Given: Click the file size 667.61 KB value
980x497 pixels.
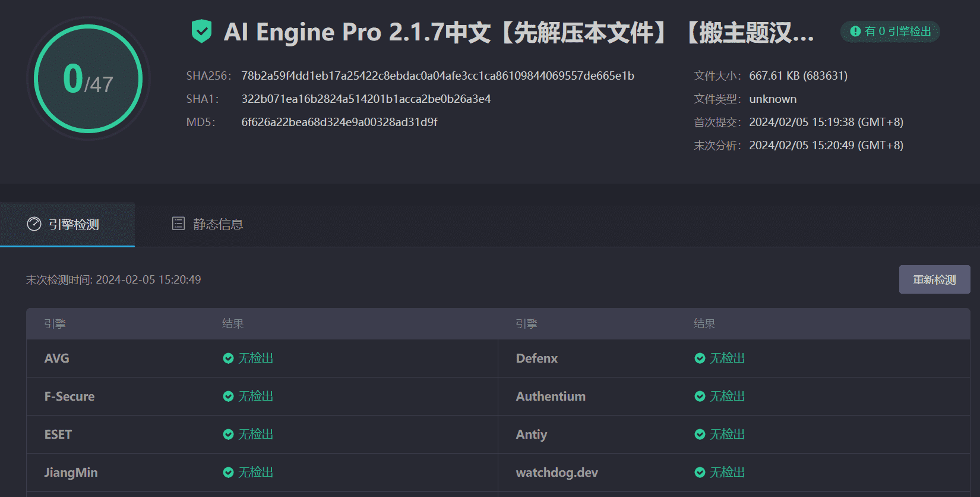Looking at the screenshot, I should pyautogui.click(x=798, y=76).
